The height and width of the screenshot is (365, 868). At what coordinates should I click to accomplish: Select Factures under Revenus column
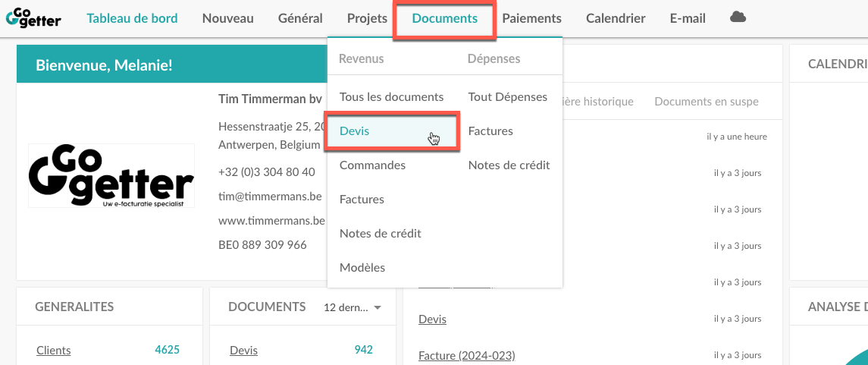(362, 200)
